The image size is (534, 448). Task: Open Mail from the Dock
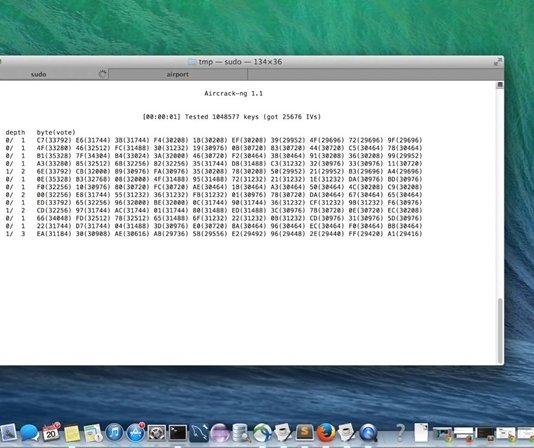pos(8,433)
